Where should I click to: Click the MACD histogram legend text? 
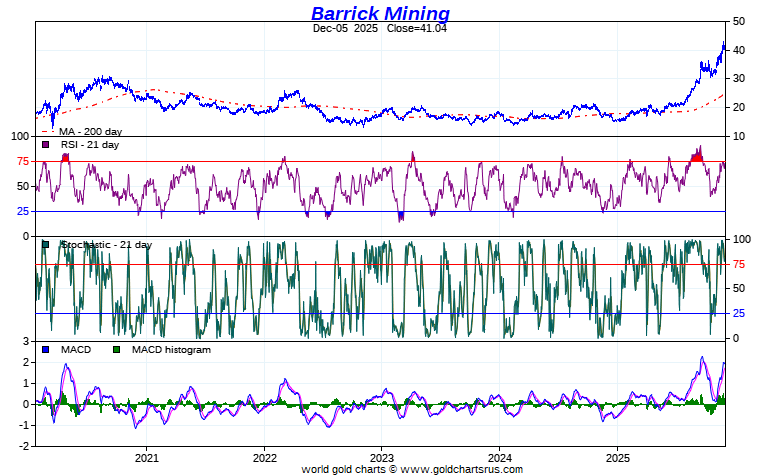171,349
